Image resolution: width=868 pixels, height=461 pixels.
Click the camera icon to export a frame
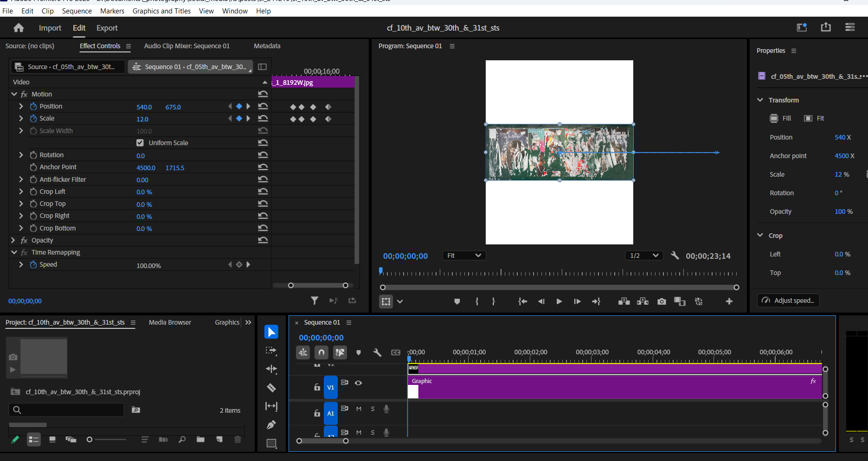(662, 301)
